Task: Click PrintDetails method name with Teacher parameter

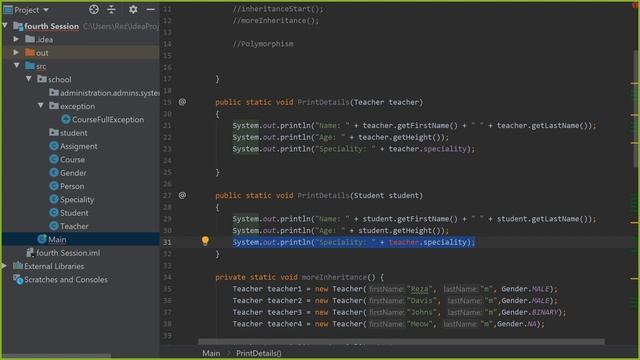Action: [x=323, y=102]
